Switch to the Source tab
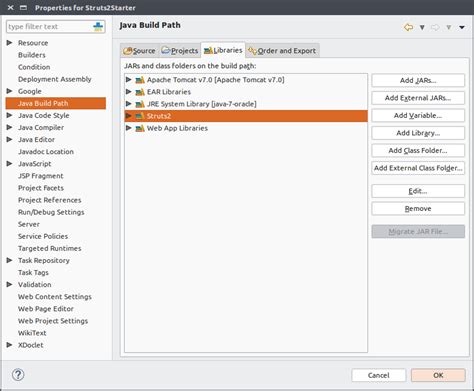Screen dimensions: 474x391 pos(139,51)
